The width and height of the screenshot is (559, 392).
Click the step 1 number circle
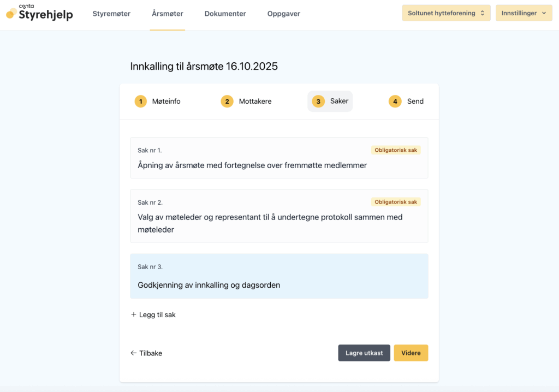[x=141, y=102]
